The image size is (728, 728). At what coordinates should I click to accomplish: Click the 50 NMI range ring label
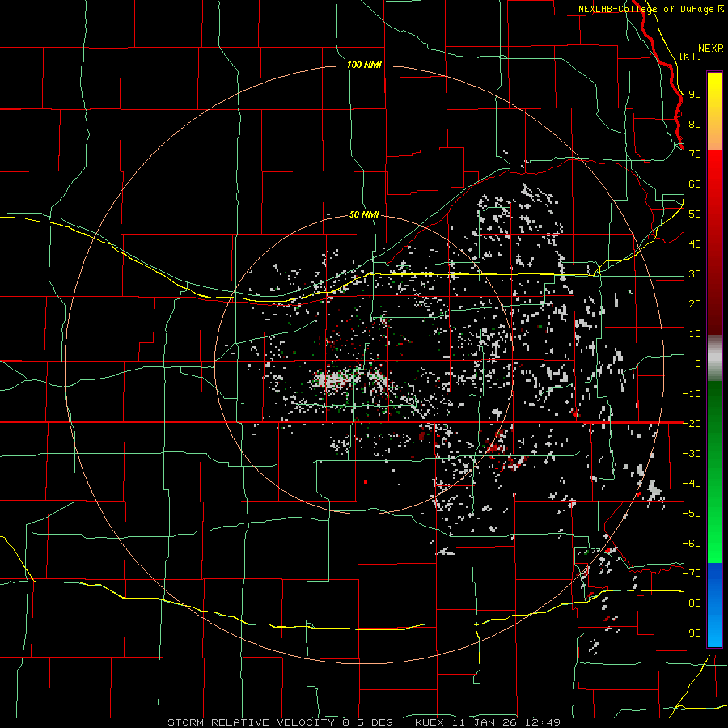[x=364, y=214]
